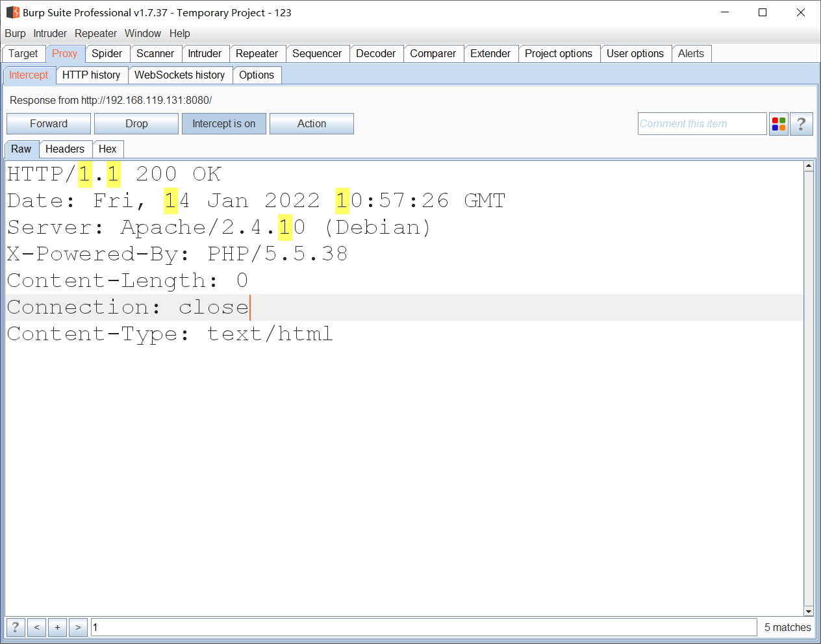Open the Intruder tool tab
Image resolution: width=821 pixels, height=644 pixels.
tap(205, 54)
